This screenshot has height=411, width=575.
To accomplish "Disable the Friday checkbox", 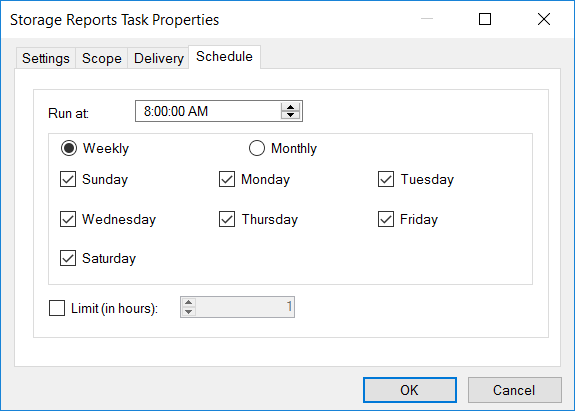I will (386, 219).
